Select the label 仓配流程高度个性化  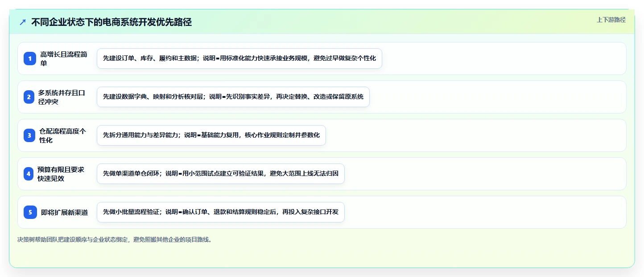pos(62,135)
